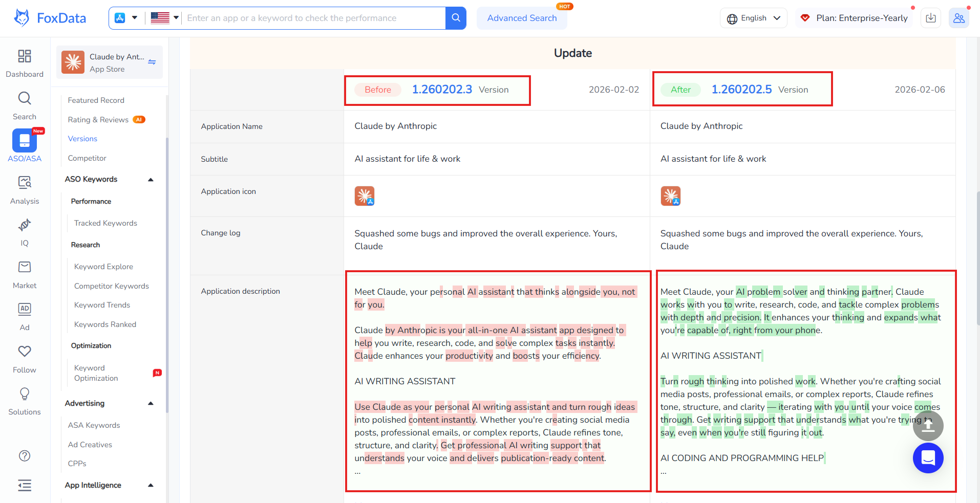
Task: Open the chat support bubble
Action: pos(928,458)
